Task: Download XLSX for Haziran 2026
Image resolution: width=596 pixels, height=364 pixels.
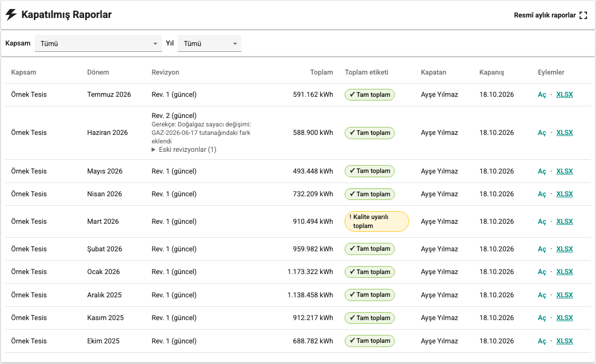Action: 564,133
